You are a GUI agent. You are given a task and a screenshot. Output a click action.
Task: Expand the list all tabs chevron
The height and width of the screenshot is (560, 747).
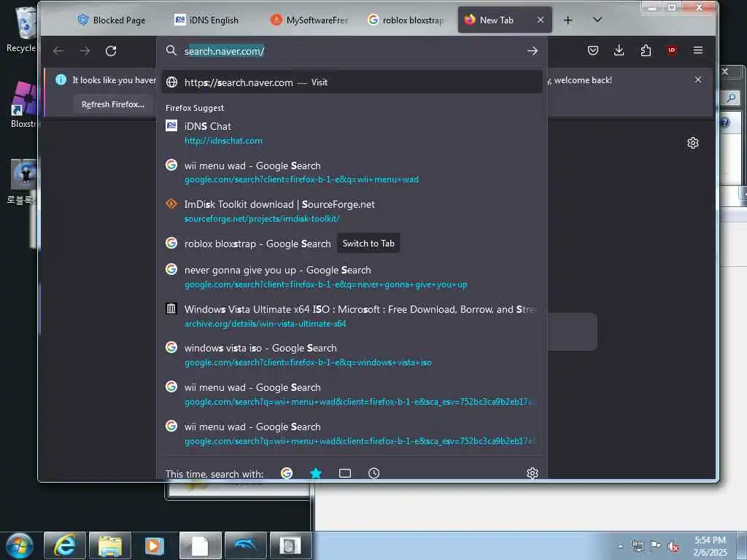[x=597, y=20]
